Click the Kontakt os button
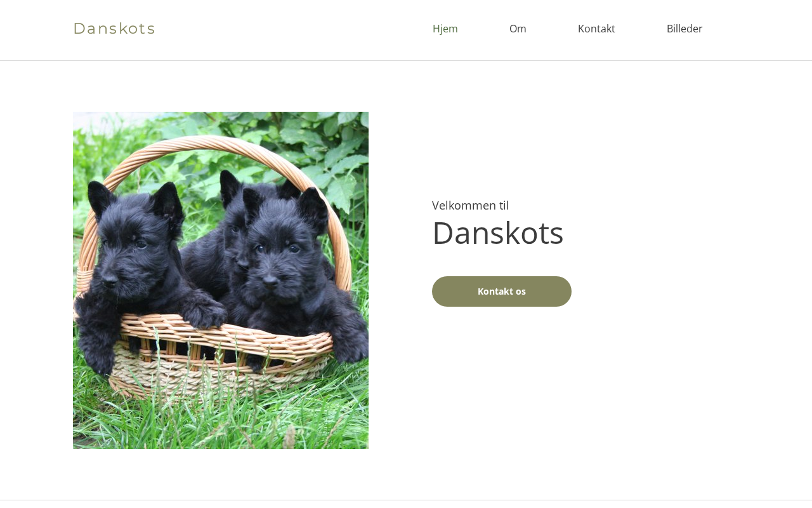 click(502, 291)
